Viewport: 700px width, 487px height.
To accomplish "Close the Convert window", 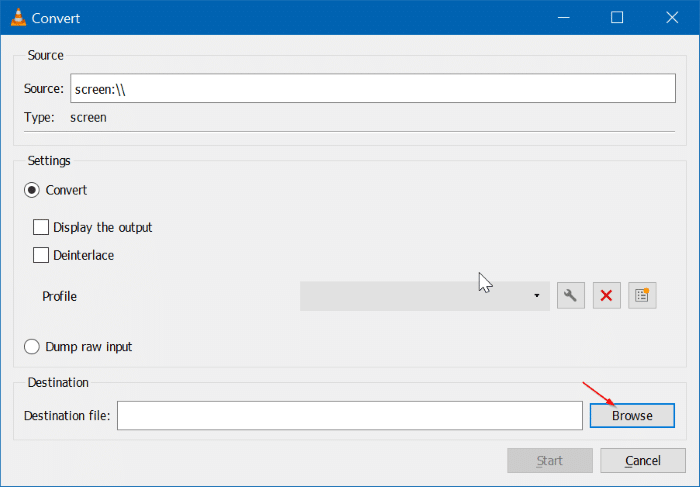I will 672,18.
